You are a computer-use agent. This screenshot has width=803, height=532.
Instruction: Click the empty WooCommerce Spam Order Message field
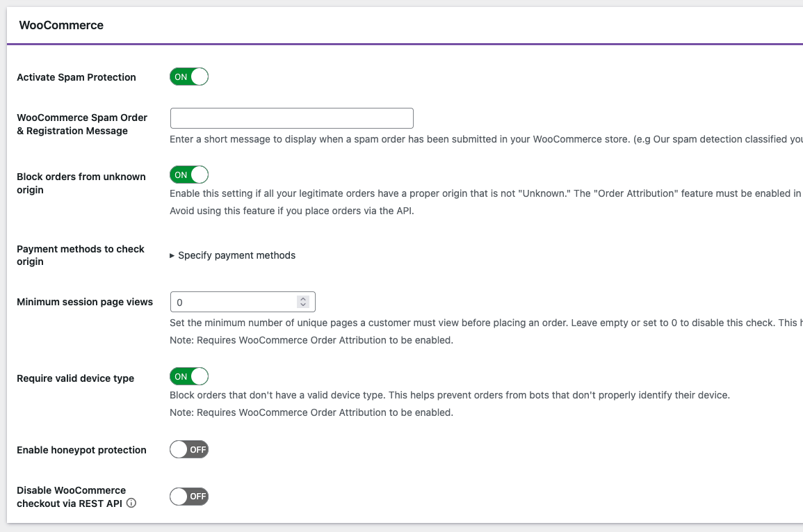click(291, 118)
